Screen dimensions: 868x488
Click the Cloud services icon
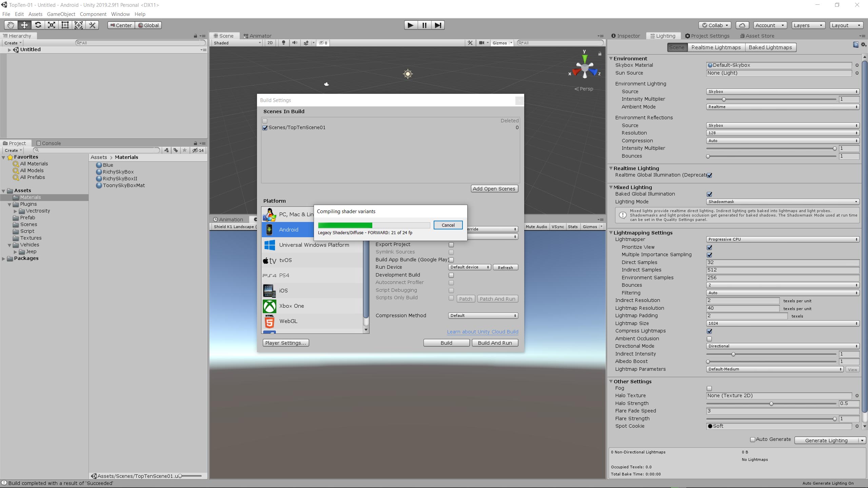pos(742,25)
